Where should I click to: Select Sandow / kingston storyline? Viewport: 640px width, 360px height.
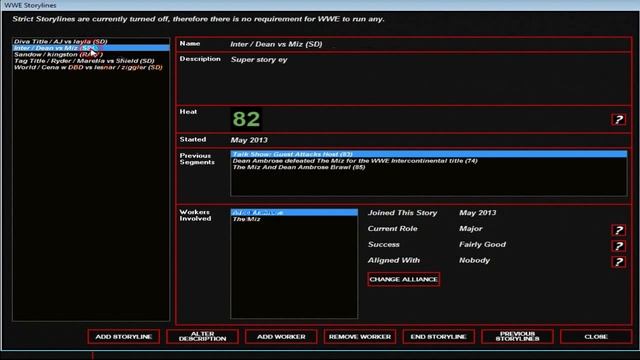[x=91, y=54]
